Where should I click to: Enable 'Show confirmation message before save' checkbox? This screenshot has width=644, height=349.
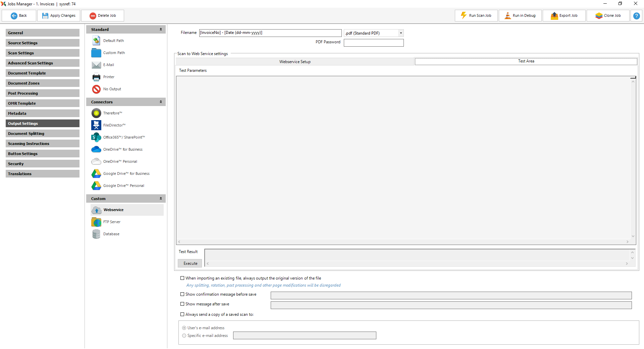click(182, 294)
